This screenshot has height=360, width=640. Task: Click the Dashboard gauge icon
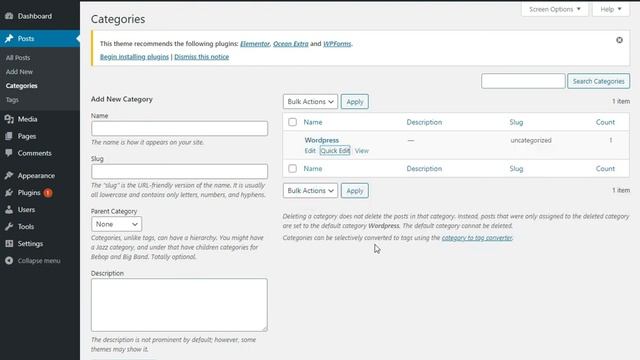click(x=9, y=16)
